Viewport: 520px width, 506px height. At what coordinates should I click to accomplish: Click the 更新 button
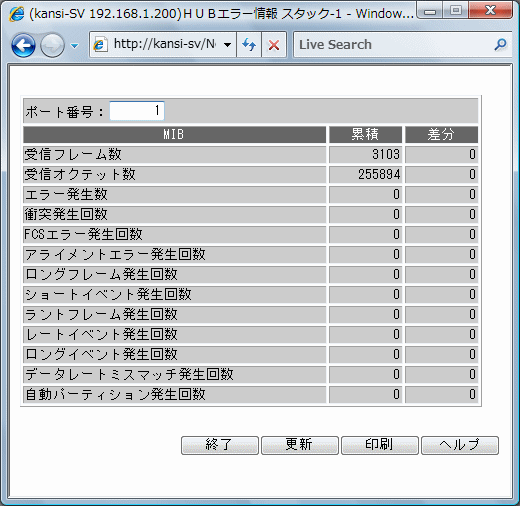[300, 445]
